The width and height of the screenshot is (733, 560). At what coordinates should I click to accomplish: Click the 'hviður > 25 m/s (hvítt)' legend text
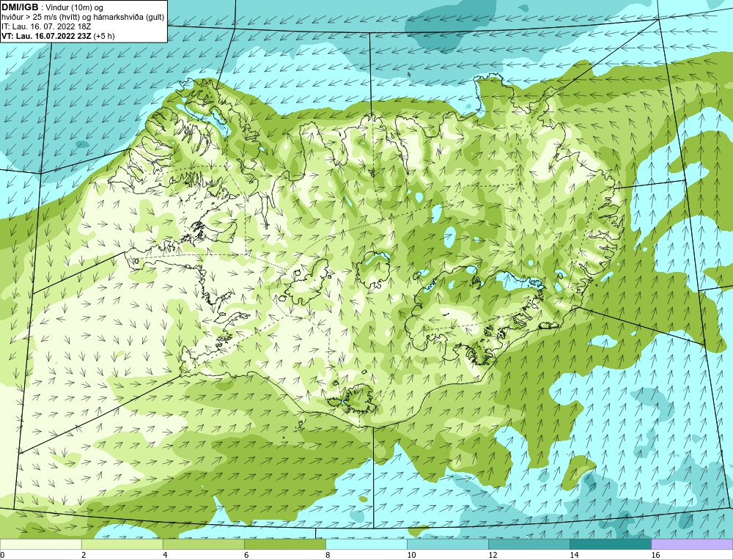click(x=41, y=18)
